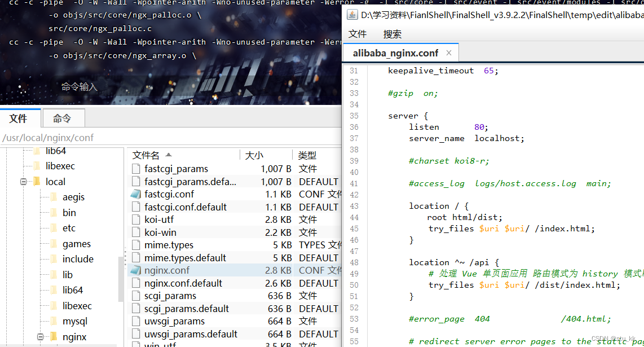644x347 pixels.
Task: Click the mime.types file icon
Action: pyautogui.click(x=136, y=245)
